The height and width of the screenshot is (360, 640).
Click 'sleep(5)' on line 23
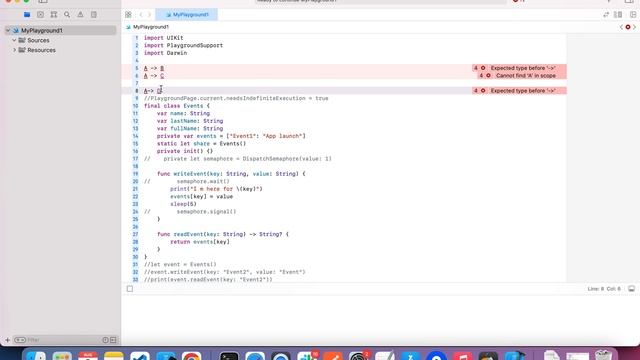(x=183, y=204)
